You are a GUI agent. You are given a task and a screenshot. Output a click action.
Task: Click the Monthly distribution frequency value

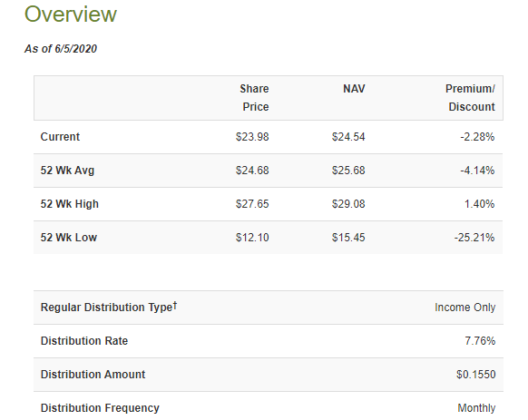coord(476,408)
